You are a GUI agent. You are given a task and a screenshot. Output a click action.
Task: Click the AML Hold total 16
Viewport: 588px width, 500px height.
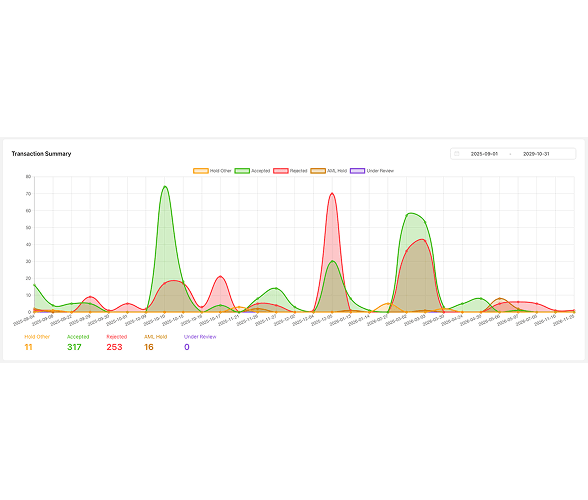point(148,347)
